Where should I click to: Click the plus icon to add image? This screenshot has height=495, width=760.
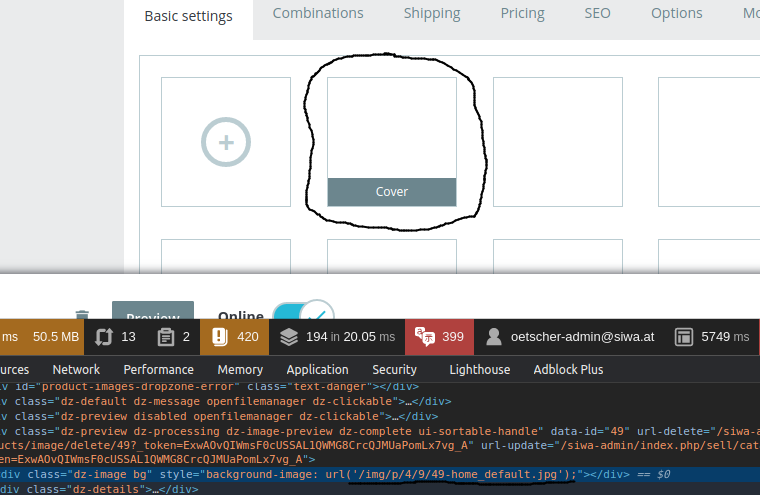[x=226, y=142]
